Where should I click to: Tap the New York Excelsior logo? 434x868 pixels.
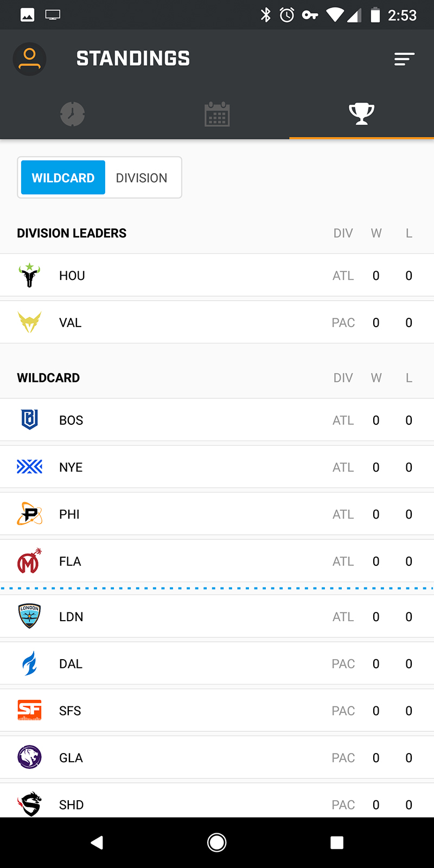29,467
